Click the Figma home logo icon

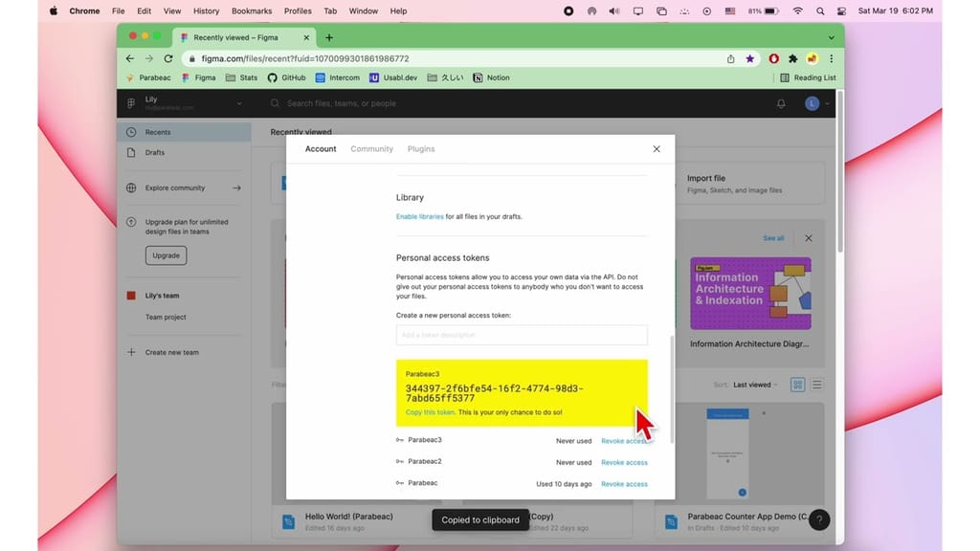[x=130, y=103]
